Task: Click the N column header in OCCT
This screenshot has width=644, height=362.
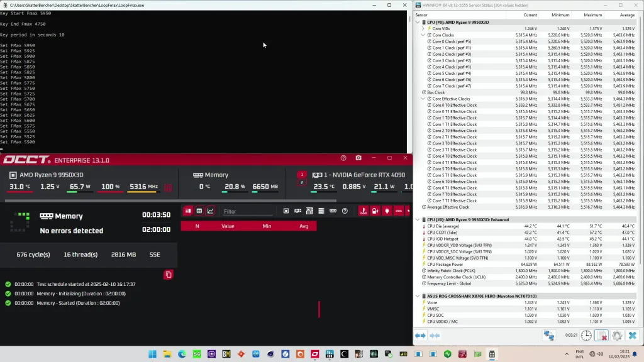Action: pos(197,226)
